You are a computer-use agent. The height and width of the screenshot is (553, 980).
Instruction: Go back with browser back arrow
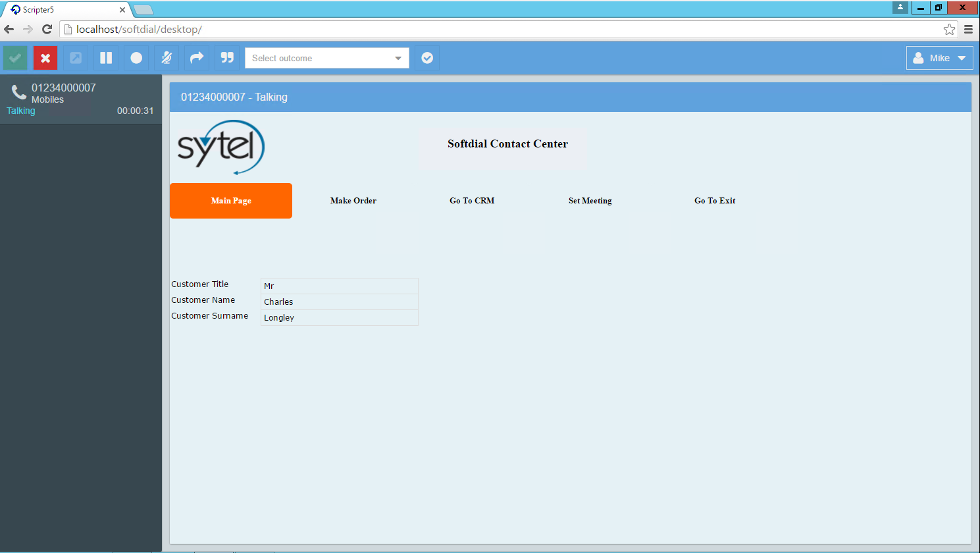click(9, 29)
